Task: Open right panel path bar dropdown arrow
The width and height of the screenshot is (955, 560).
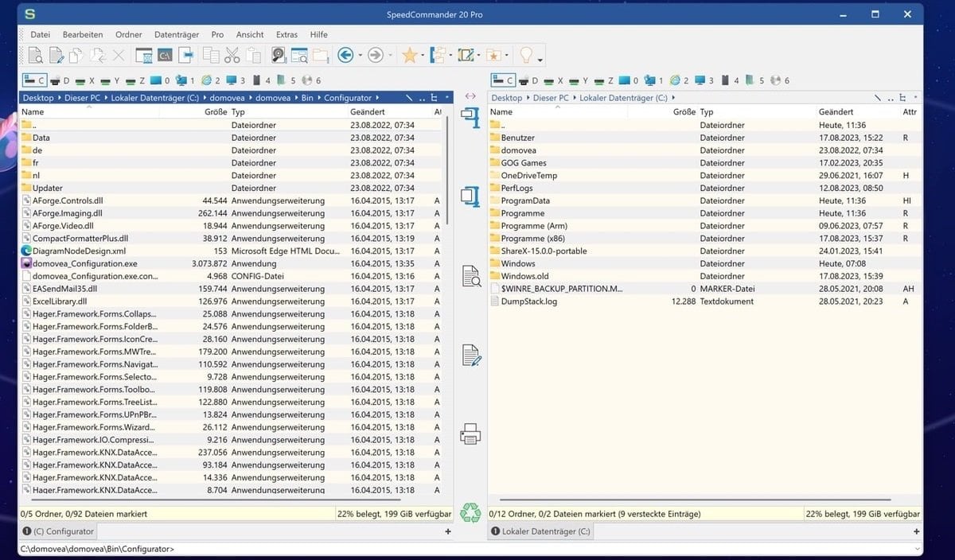Action: (917, 98)
